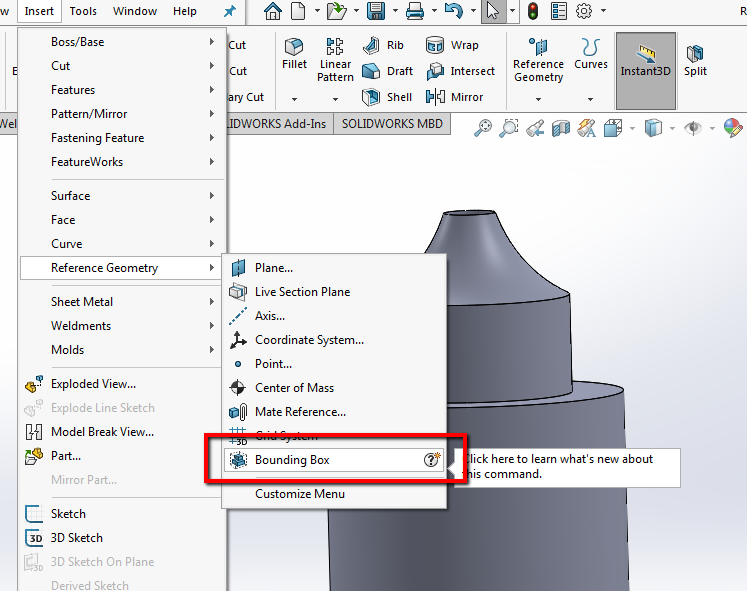Choose Axis... from the submenu
The width and height of the screenshot is (747, 591).
tap(334, 316)
